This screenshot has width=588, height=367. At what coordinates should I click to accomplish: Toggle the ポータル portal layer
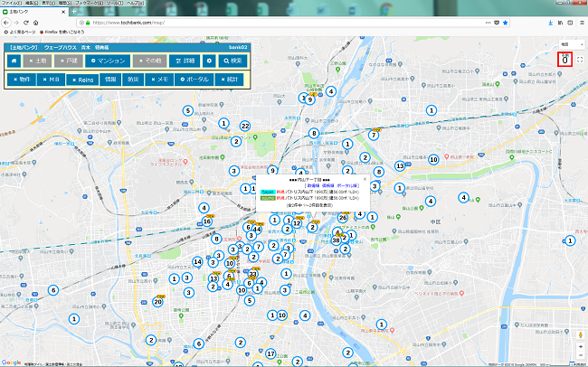pyautogui.click(x=192, y=80)
